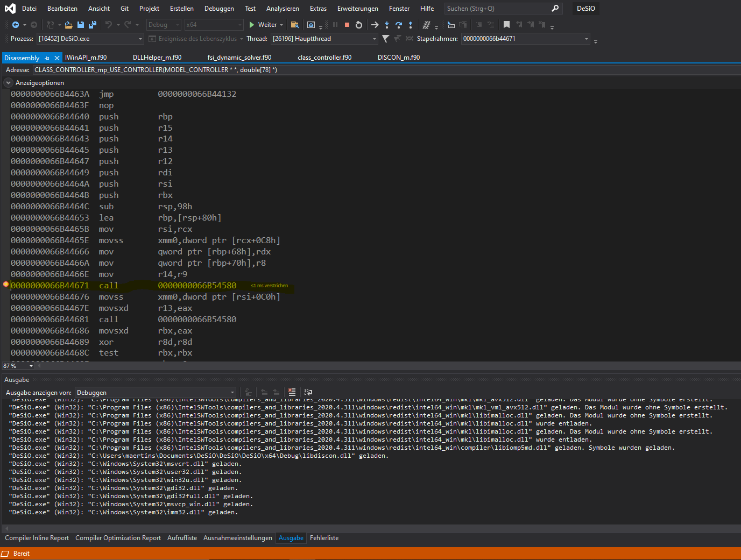Image resolution: width=741 pixels, height=560 pixels.
Task: Toggle a bookmark with the flag icon
Action: [x=506, y=24]
